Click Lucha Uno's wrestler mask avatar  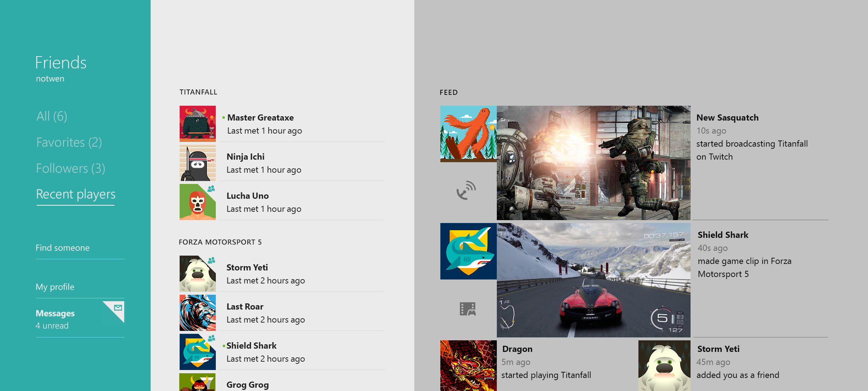click(x=197, y=203)
